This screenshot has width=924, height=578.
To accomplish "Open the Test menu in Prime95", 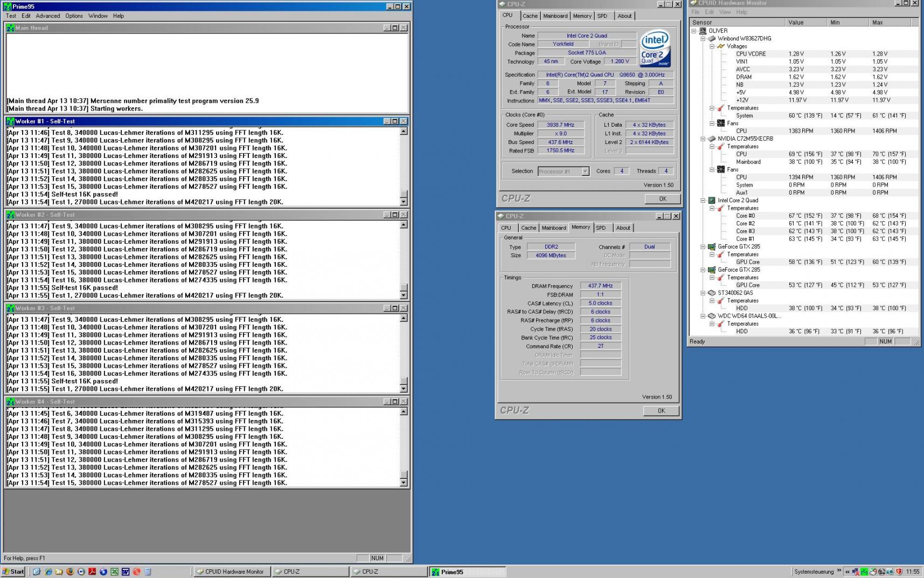I will [11, 16].
